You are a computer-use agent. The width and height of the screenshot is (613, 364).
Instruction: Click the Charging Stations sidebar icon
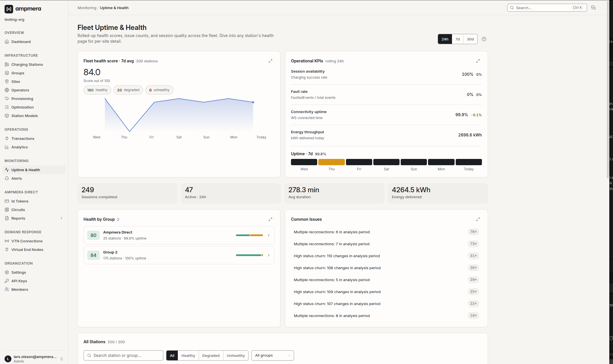(x=7, y=64)
